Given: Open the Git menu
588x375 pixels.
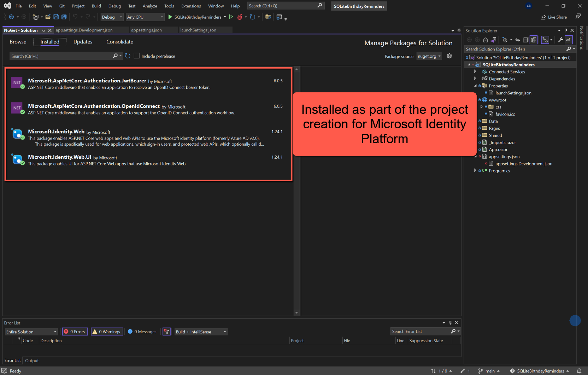Looking at the screenshot, I should tap(62, 6).
